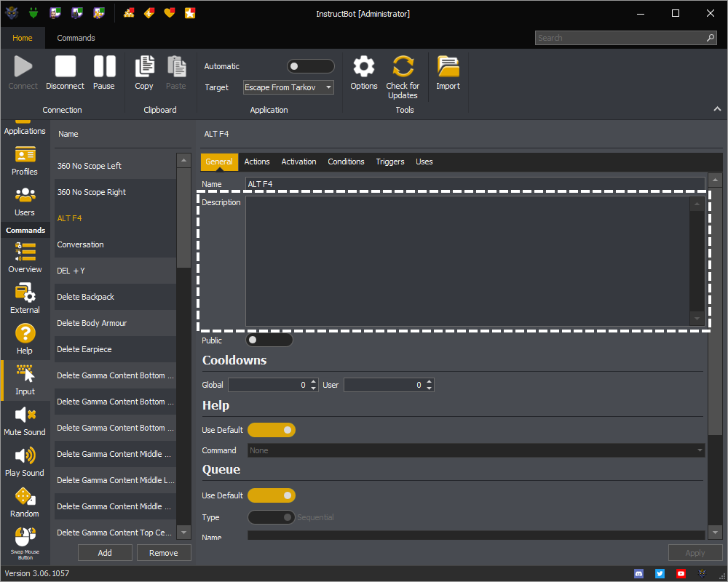Switch to the Home ribbon tab

pos(23,38)
